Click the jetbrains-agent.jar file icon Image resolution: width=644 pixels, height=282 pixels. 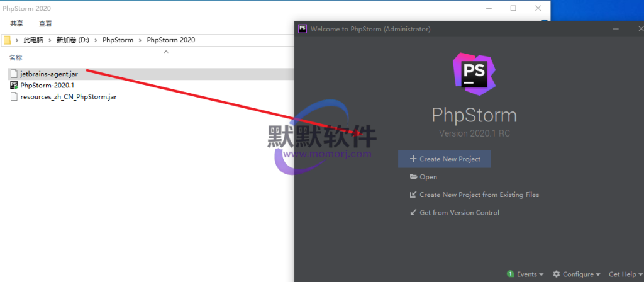pos(14,74)
